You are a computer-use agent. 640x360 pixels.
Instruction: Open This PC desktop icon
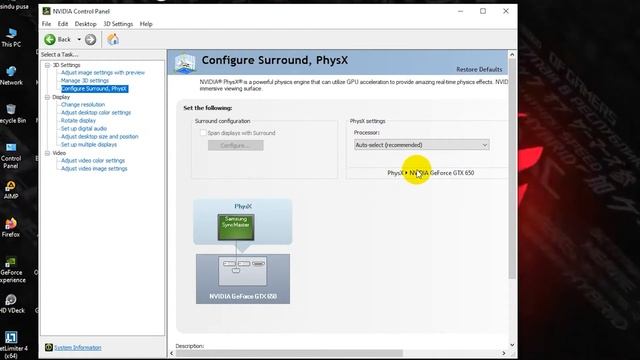click(11, 38)
